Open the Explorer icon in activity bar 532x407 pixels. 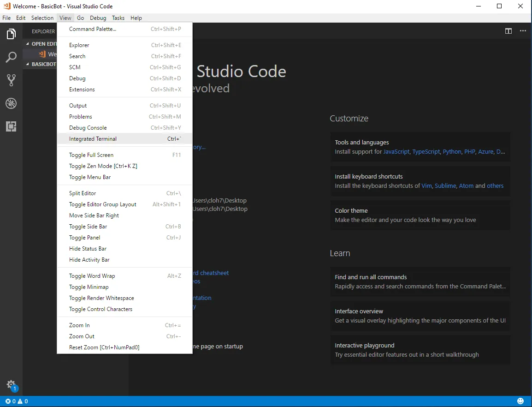pos(11,34)
